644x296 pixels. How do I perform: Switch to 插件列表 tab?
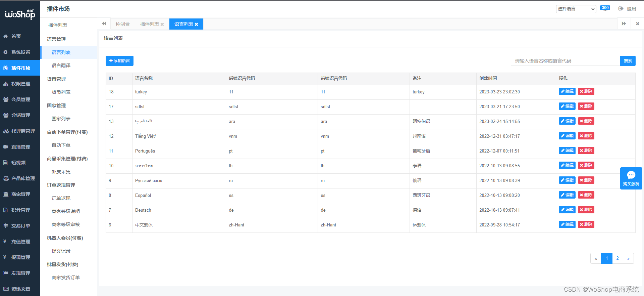pyautogui.click(x=150, y=24)
